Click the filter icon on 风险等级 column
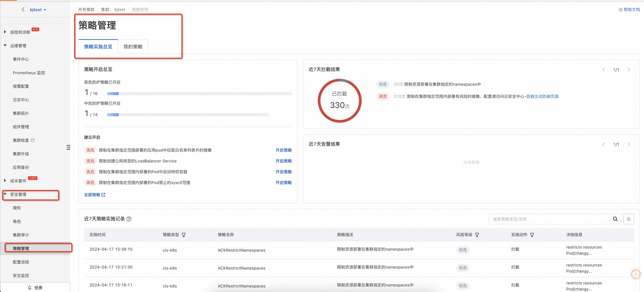The height and width of the screenshot is (292, 644). pos(477,235)
